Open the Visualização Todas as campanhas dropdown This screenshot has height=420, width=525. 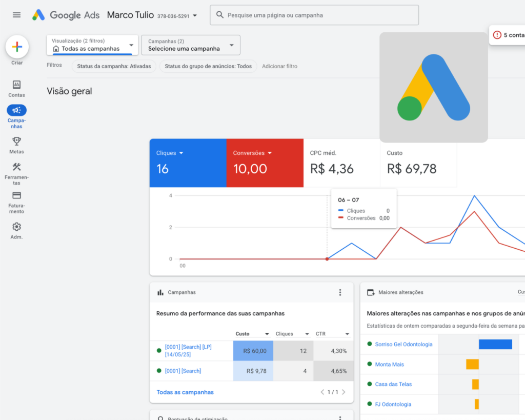coord(92,45)
